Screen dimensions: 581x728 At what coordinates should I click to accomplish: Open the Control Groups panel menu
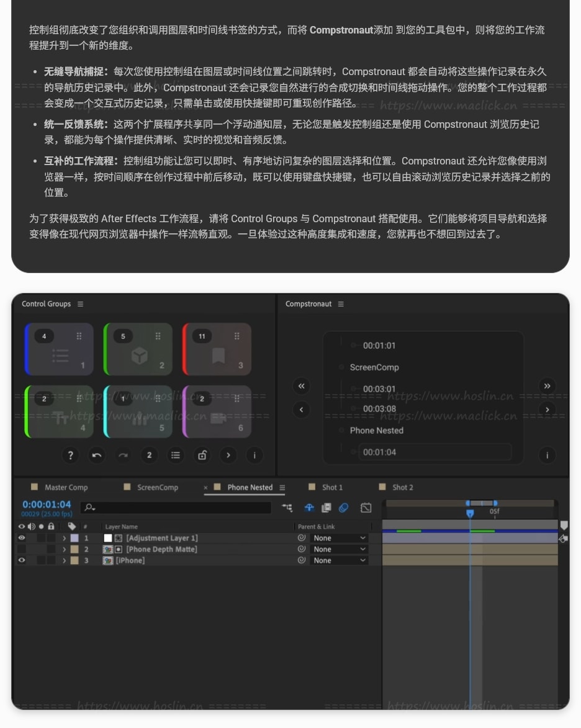tap(80, 303)
